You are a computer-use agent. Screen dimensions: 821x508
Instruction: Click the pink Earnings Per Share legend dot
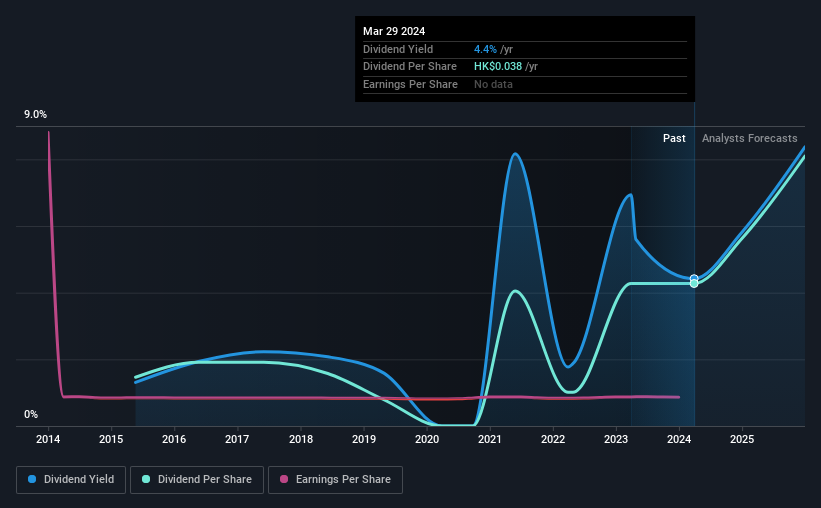point(284,479)
